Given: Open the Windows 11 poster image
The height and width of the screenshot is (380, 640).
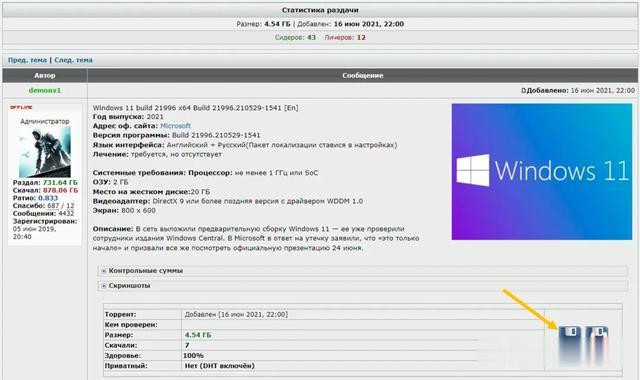Looking at the screenshot, I should [542, 171].
